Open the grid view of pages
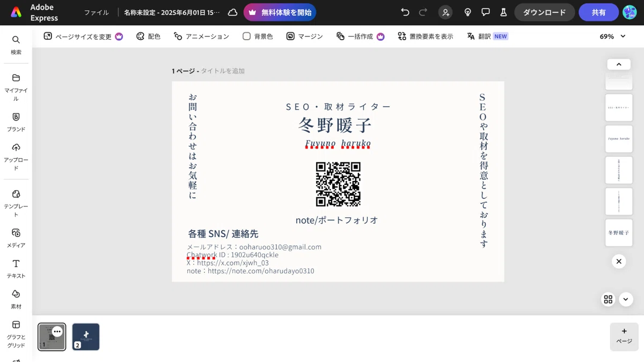Screen dimensions: 644x362 coord(608,299)
